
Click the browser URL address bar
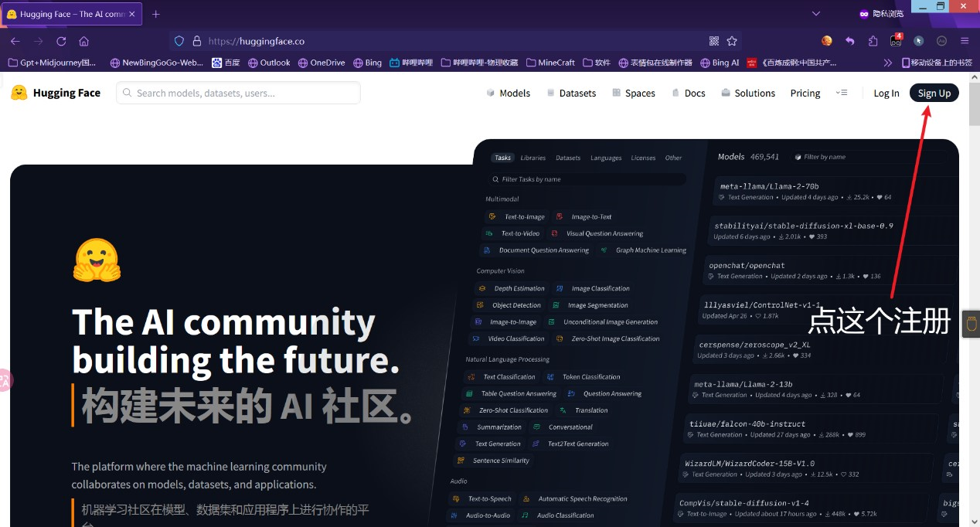click(456, 41)
